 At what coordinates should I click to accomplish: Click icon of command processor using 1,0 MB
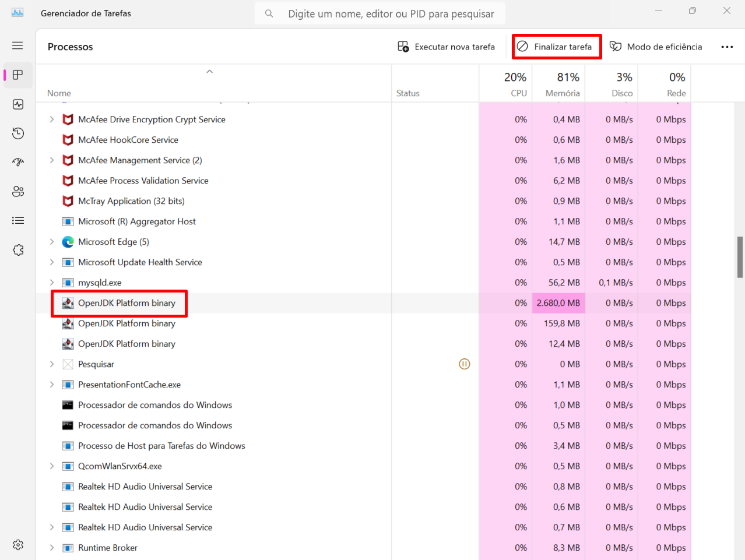68,405
